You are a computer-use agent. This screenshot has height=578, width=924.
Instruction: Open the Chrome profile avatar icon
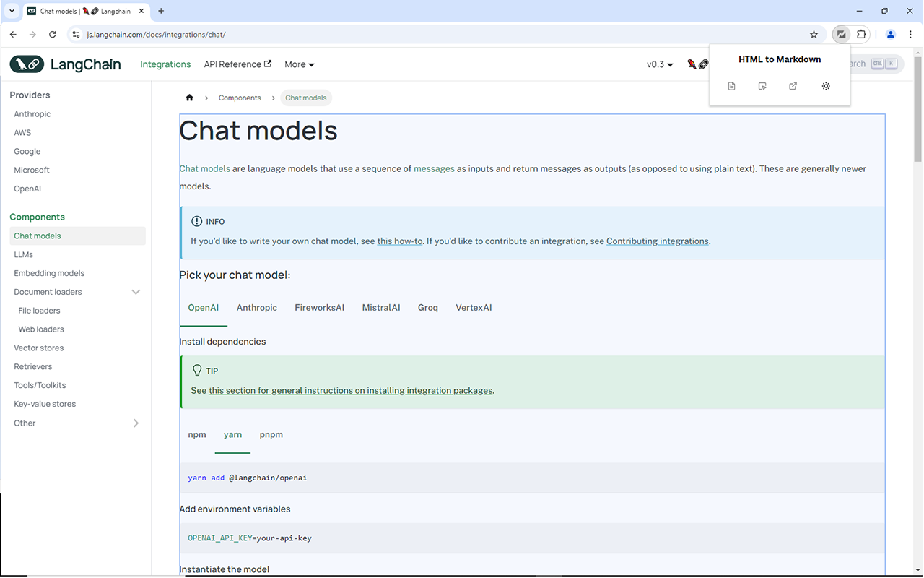(x=890, y=34)
